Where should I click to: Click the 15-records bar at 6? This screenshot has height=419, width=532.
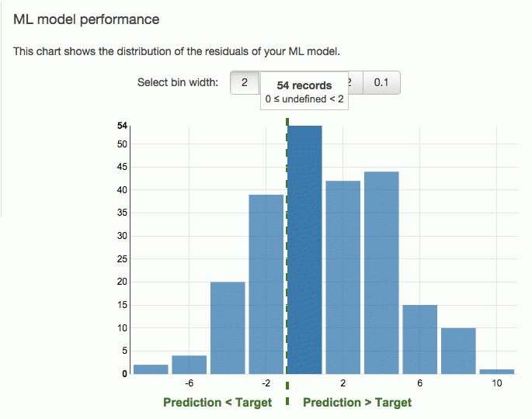click(420, 339)
